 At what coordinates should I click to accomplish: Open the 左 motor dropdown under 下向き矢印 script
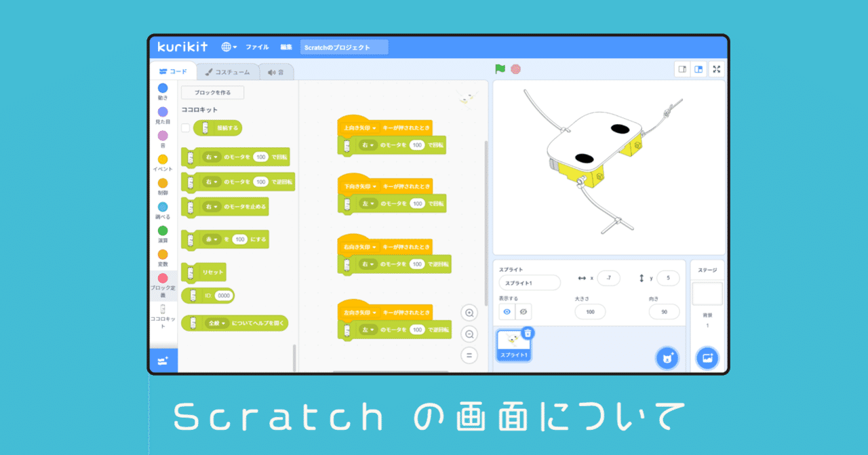click(368, 203)
